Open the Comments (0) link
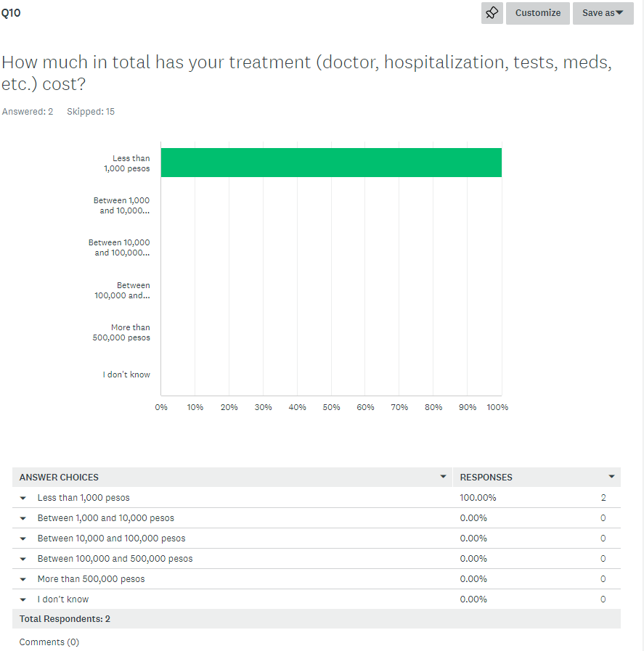This screenshot has height=651, width=644. (49, 642)
